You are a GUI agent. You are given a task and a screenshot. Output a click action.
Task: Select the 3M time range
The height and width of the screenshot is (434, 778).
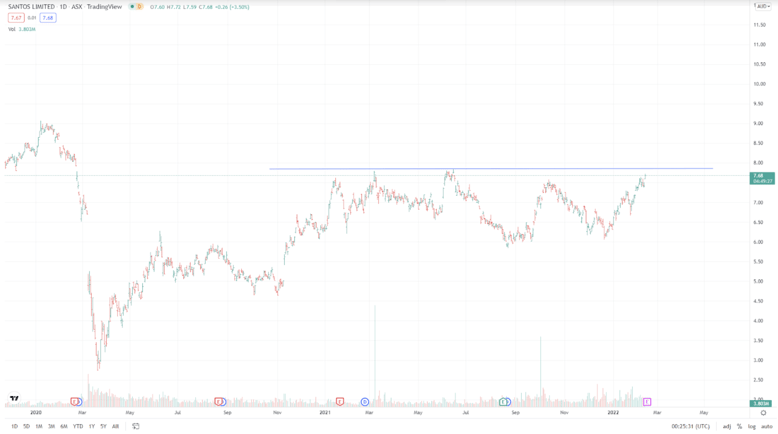pos(51,427)
